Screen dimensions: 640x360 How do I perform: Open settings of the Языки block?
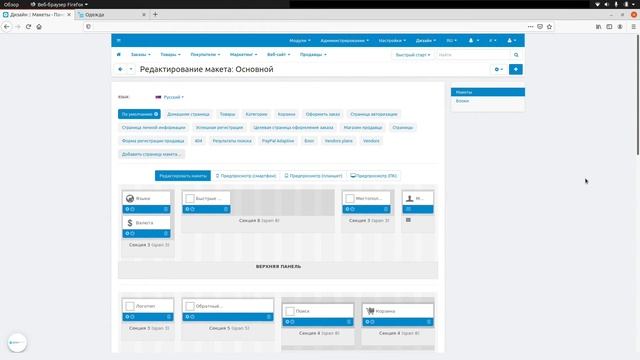click(127, 209)
